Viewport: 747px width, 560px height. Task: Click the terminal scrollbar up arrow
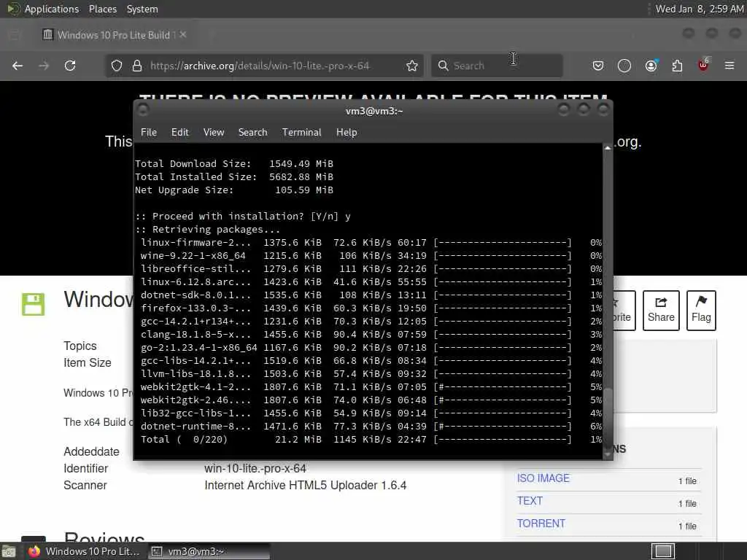pyautogui.click(x=608, y=148)
